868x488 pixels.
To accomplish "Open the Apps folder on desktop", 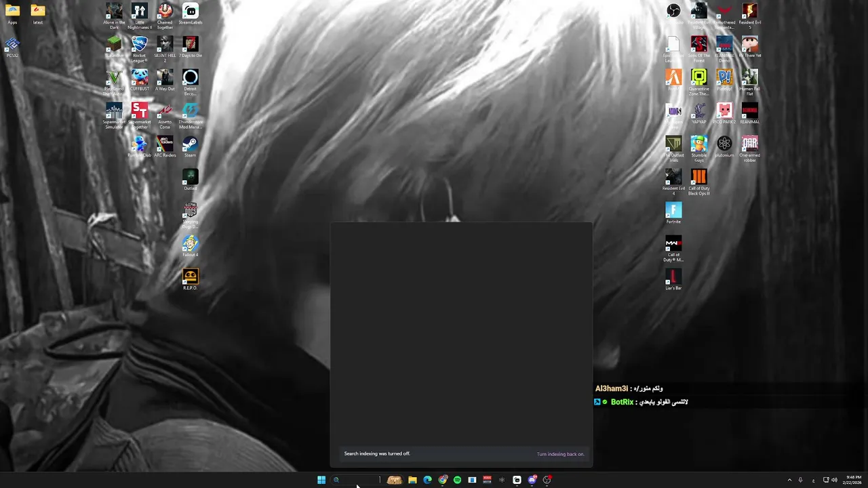I will point(12,14).
